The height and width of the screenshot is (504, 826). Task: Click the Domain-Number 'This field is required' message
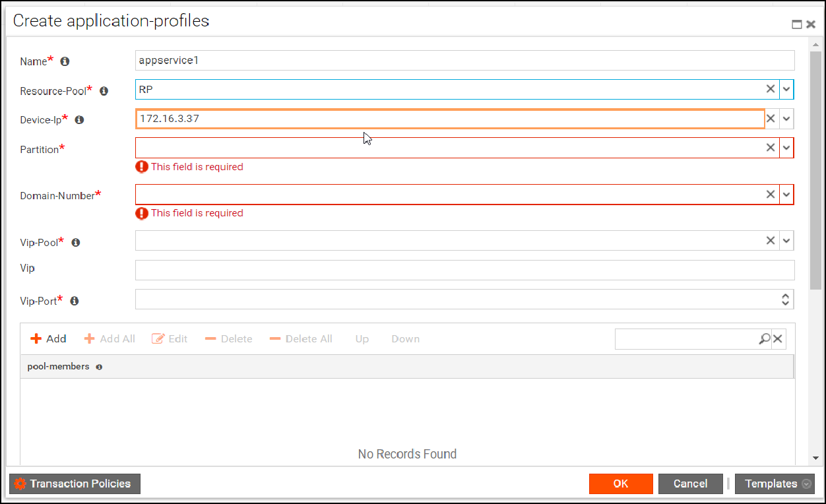197,213
